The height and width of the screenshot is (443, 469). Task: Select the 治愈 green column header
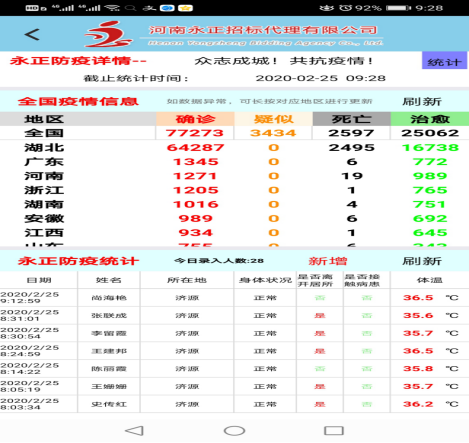pyautogui.click(x=430, y=119)
